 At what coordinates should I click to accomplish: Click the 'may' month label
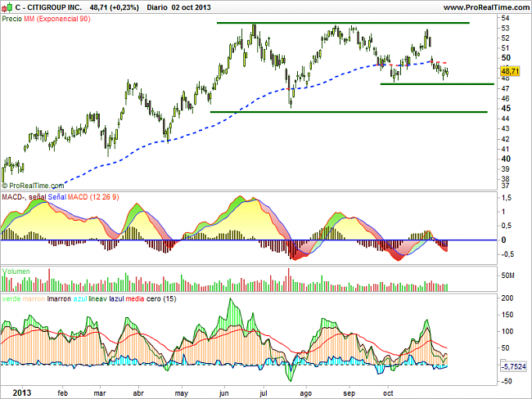[x=182, y=393]
